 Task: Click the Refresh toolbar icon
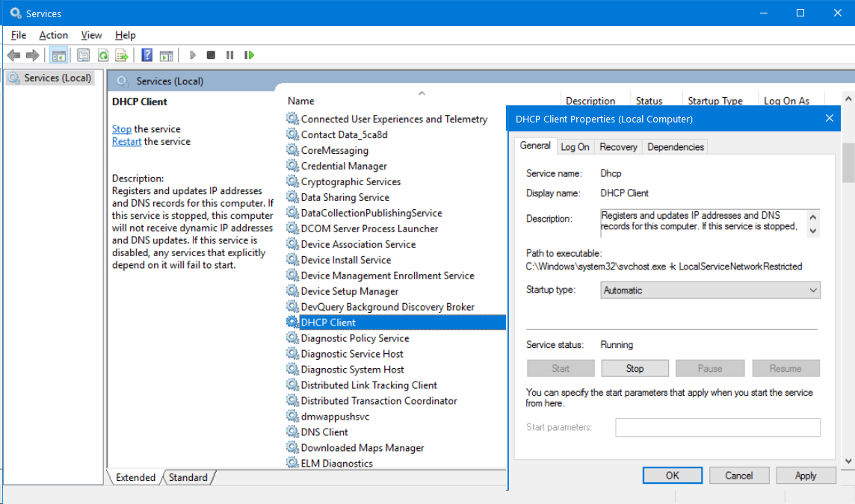pos(102,55)
